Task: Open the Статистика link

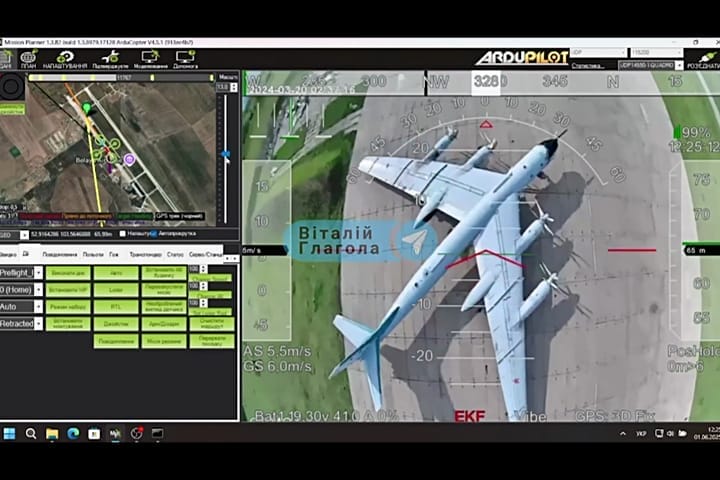Action: (588, 66)
